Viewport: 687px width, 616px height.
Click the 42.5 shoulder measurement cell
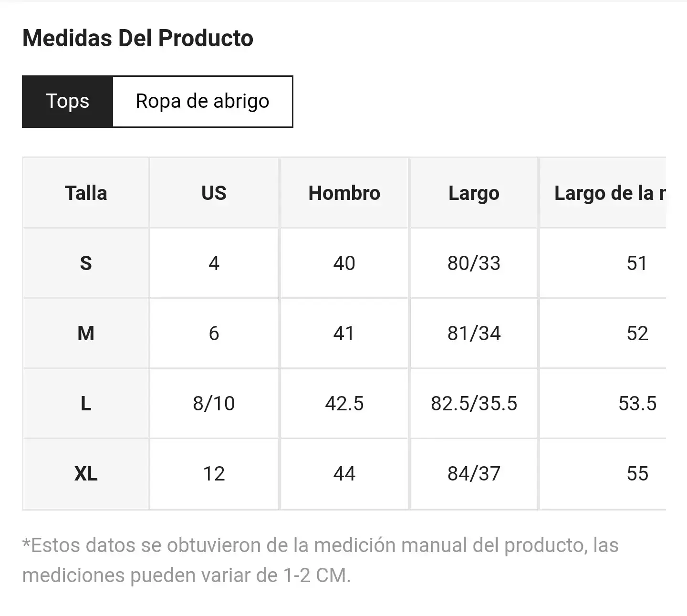pos(344,403)
